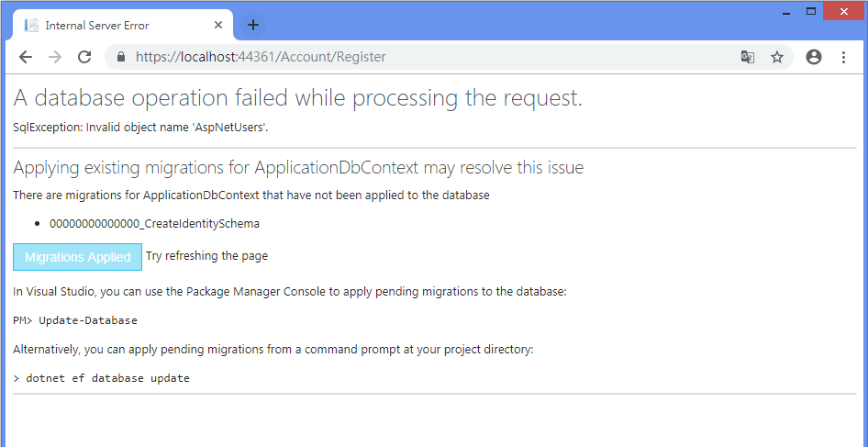Open the user profile avatar icon
The image size is (868, 447).
[813, 57]
